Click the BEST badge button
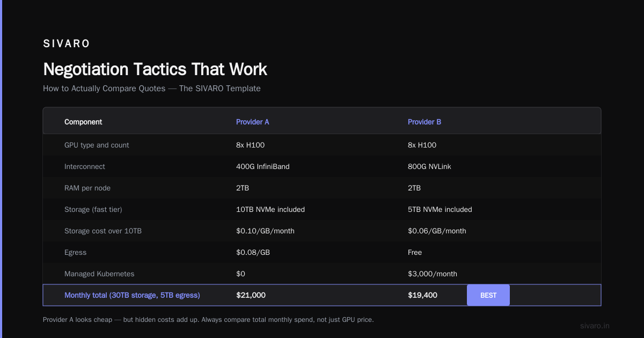 (x=488, y=295)
